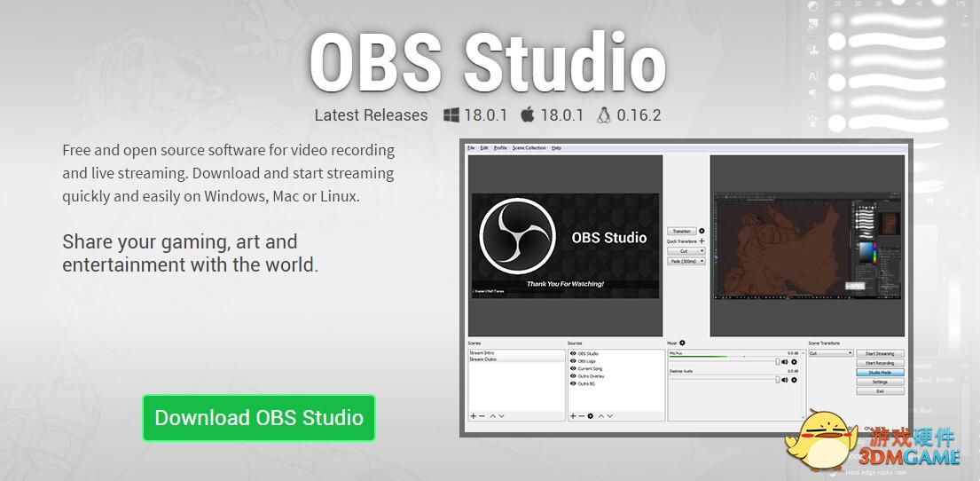Remove selected scene with minus icon
The image size is (980, 481).
pyautogui.click(x=482, y=416)
